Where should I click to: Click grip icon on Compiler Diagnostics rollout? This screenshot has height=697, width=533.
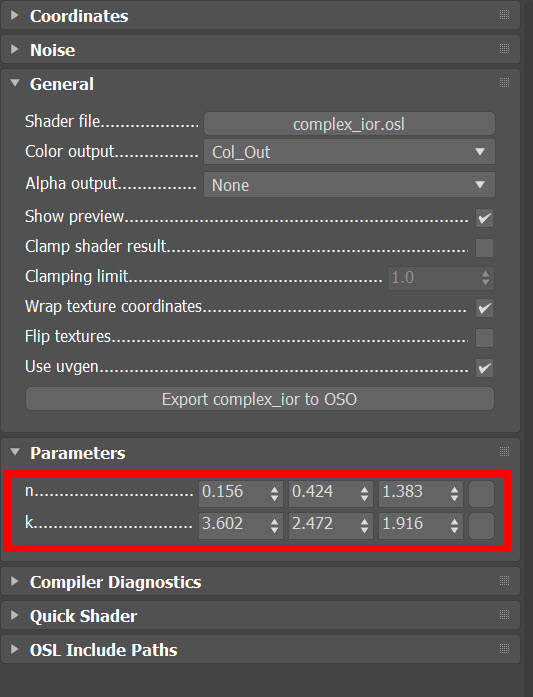504,581
